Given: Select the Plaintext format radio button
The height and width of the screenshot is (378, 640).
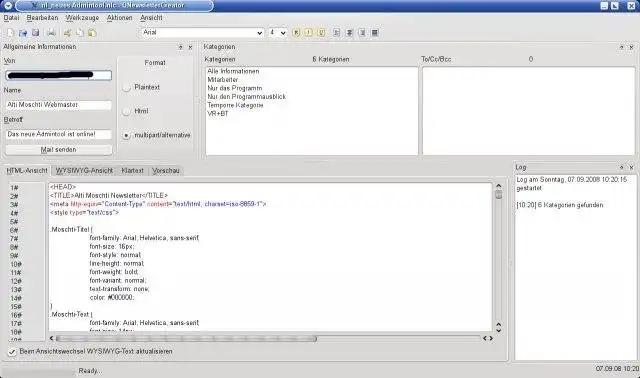Looking at the screenshot, I should pos(127,87).
